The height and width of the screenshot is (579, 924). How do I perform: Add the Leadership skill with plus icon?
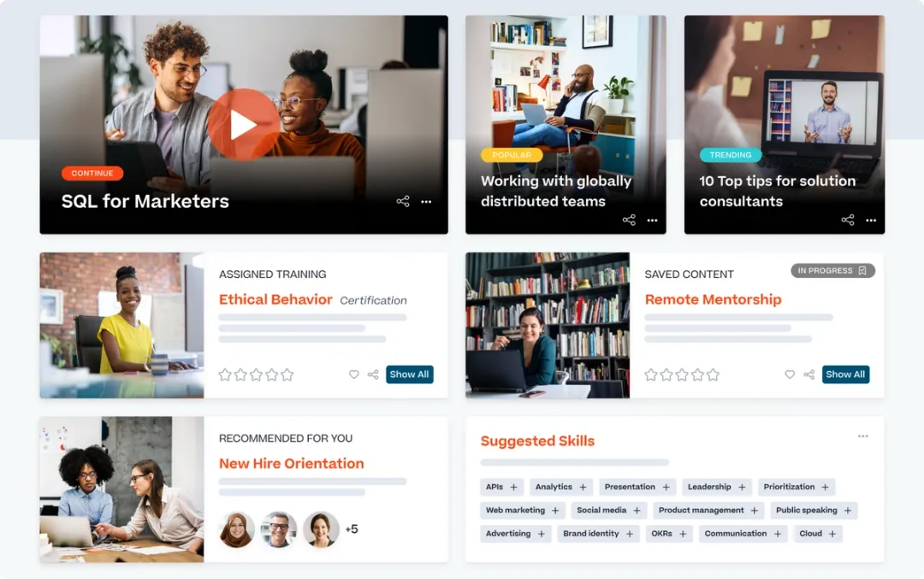(x=742, y=487)
